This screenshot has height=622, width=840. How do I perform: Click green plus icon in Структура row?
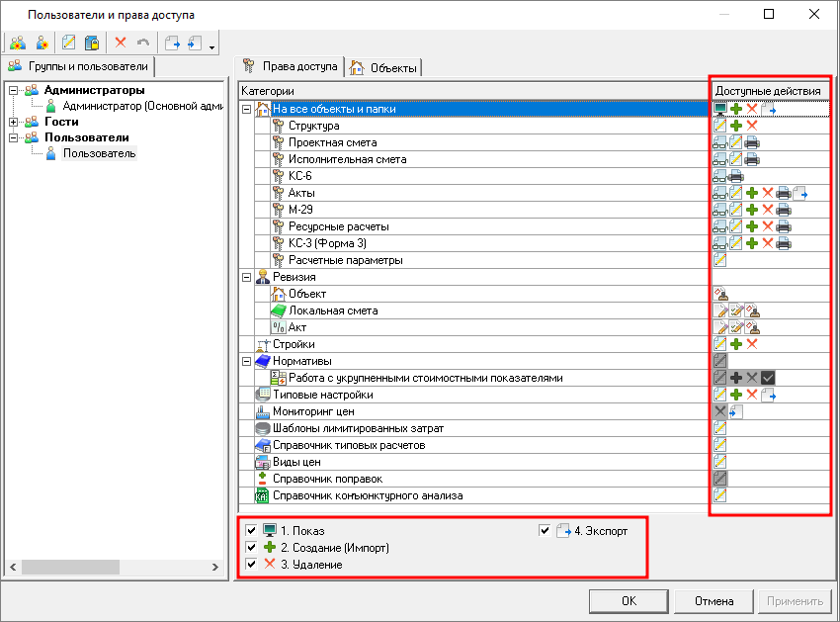tap(736, 126)
